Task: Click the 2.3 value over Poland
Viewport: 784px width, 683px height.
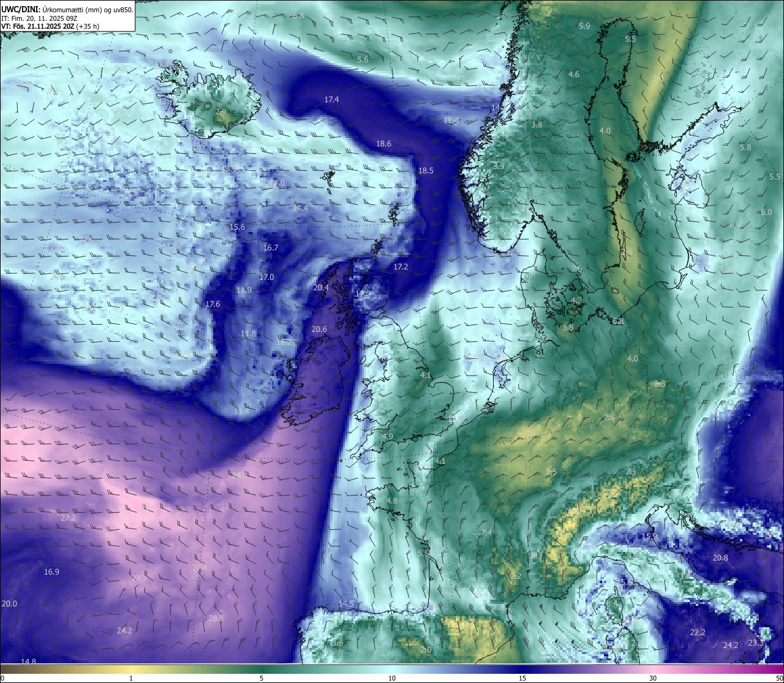Action: tap(660, 383)
